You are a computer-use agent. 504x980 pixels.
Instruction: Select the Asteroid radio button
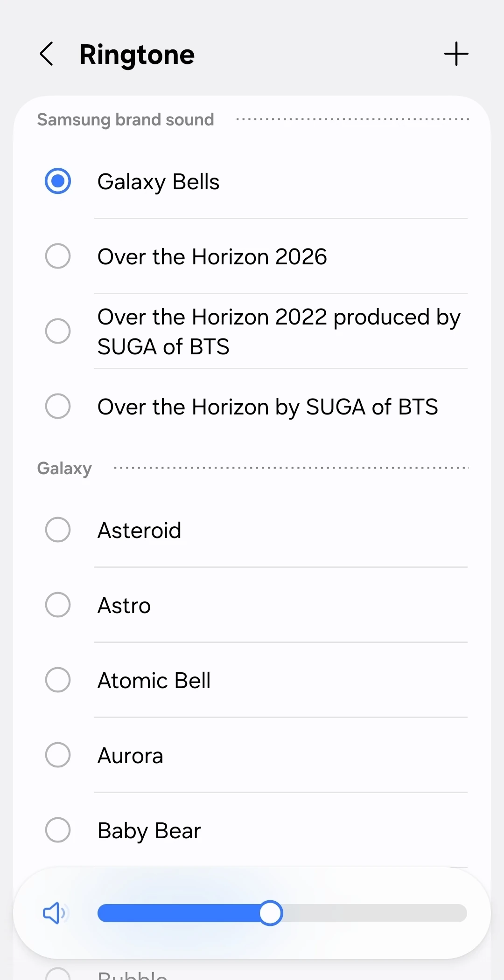pos(58,530)
